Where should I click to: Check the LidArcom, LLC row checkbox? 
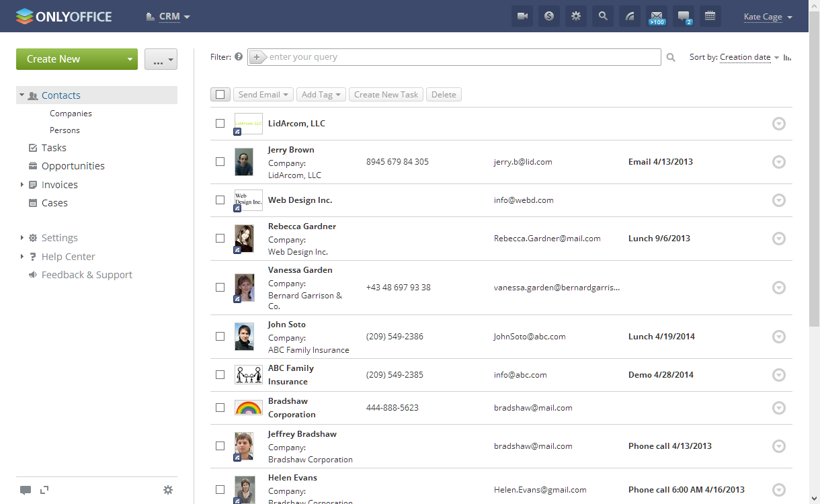click(220, 124)
